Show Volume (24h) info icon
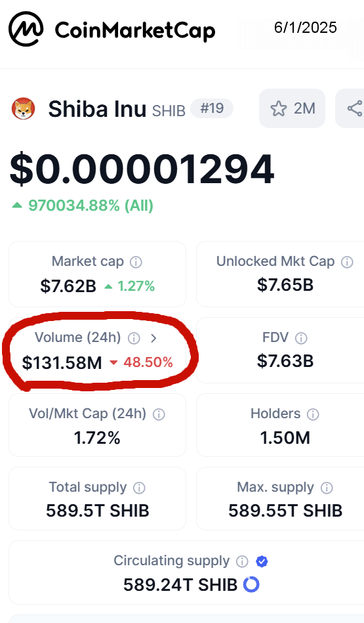Screen dimensions: 364x623 (134, 338)
